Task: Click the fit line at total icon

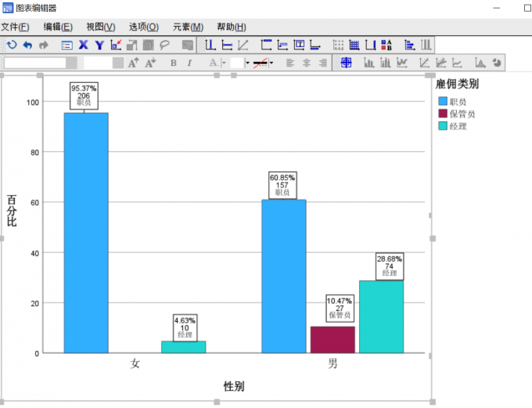Action: point(425,63)
